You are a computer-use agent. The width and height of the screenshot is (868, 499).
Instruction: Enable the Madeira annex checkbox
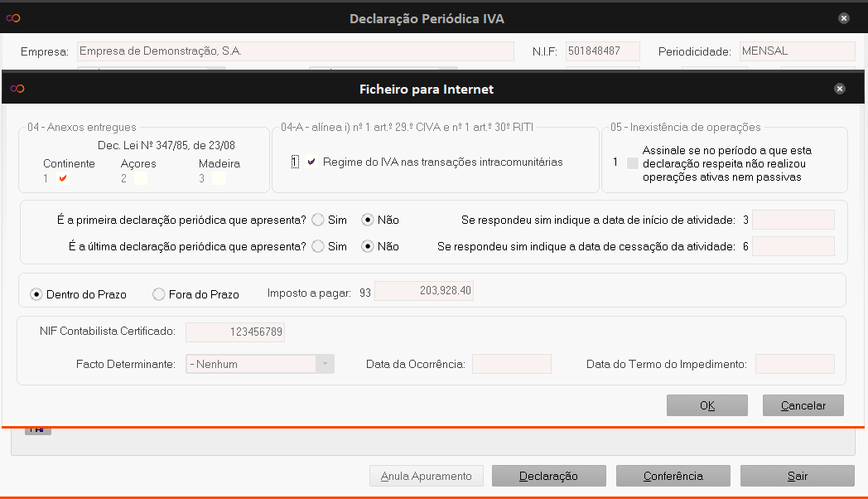tap(218, 178)
